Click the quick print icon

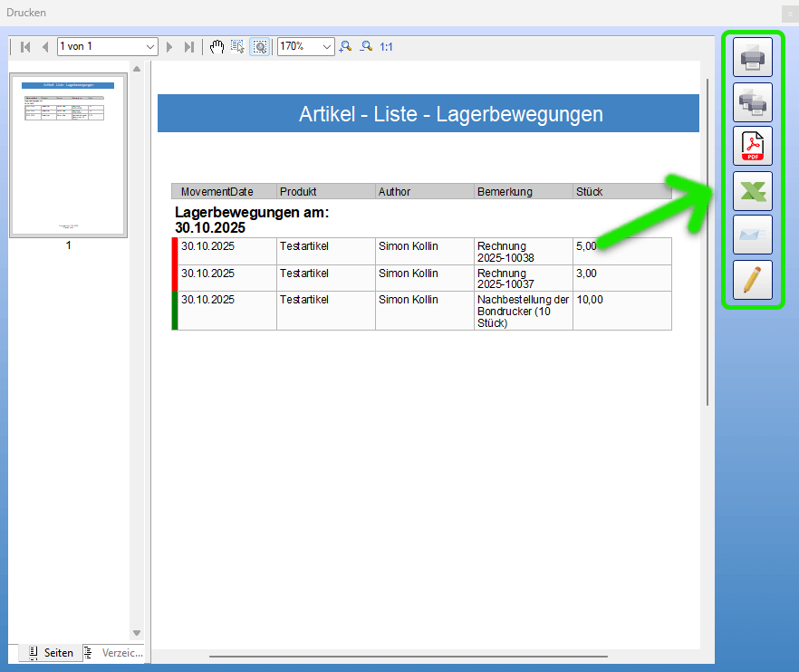point(753,101)
